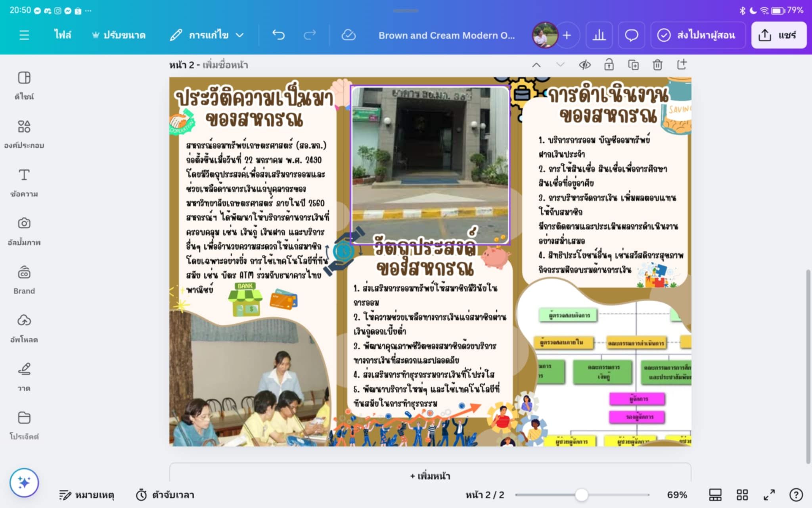812x508 pixels.
Task: Open the ไฟล์ file menu
Action: click(x=63, y=35)
